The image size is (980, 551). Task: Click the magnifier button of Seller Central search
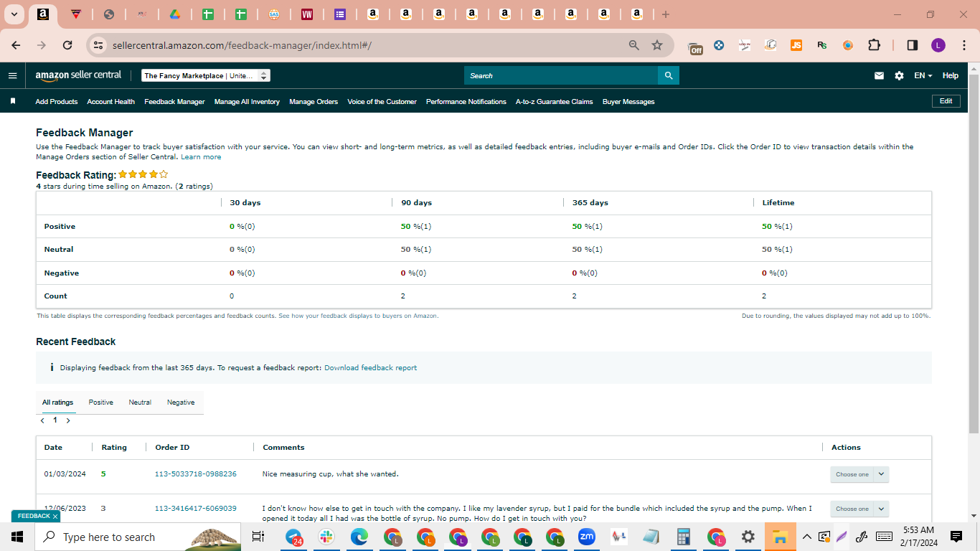point(669,75)
